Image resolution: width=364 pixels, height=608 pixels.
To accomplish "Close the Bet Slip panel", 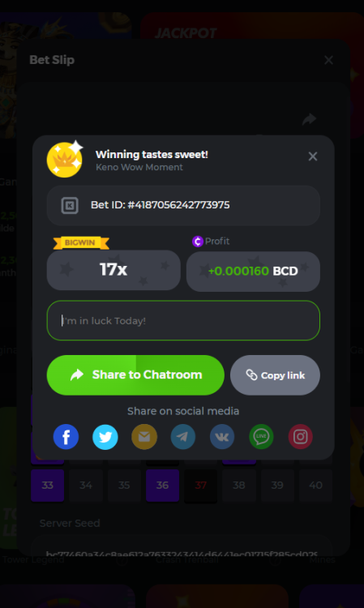I will pyautogui.click(x=328, y=60).
